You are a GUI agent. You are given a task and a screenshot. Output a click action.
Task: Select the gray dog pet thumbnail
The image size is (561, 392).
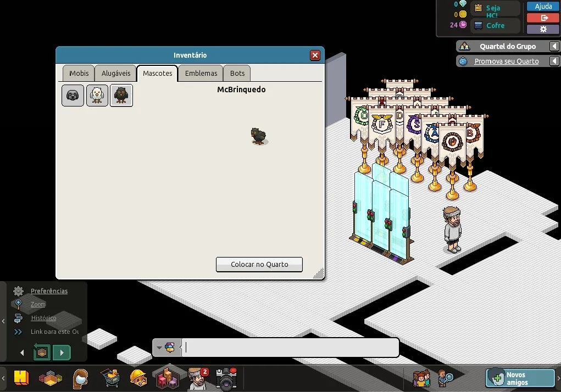(73, 96)
